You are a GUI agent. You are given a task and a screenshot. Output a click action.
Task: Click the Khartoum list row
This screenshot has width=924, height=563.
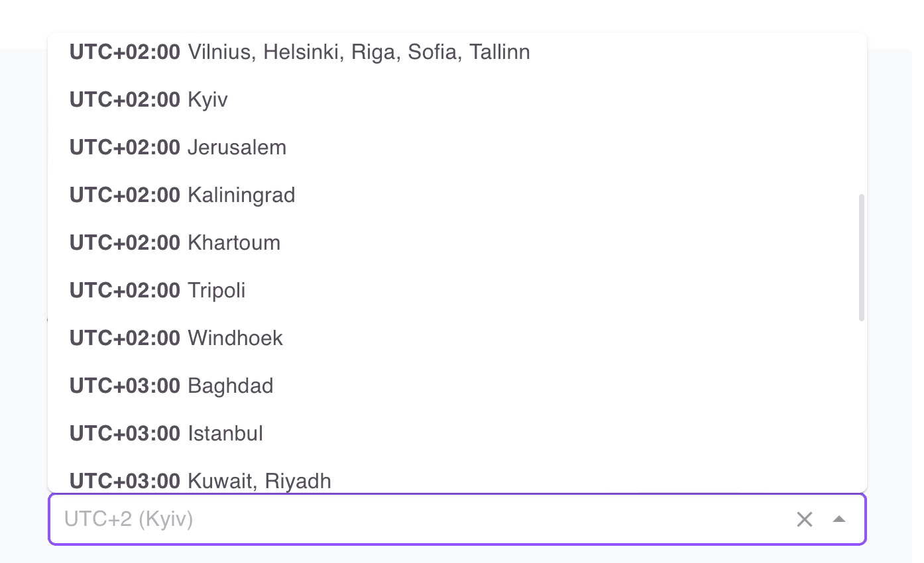[x=398, y=243]
